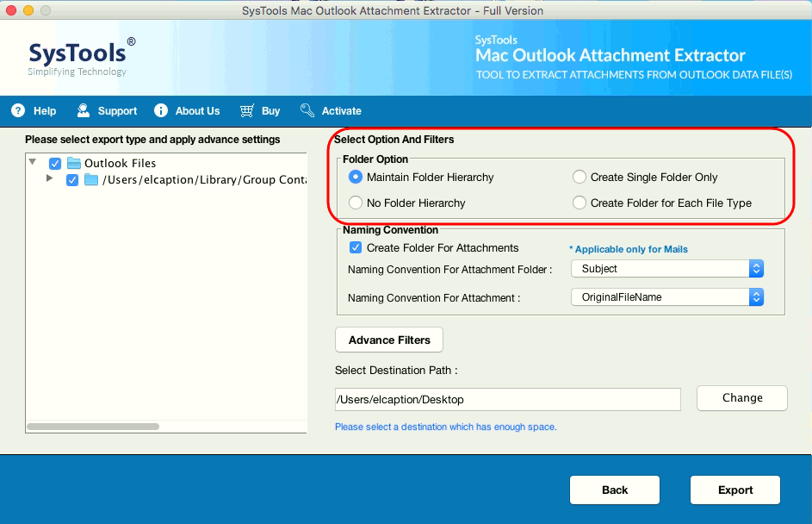Click the Activate key icon
Screen dimensions: 812x524
(x=307, y=110)
